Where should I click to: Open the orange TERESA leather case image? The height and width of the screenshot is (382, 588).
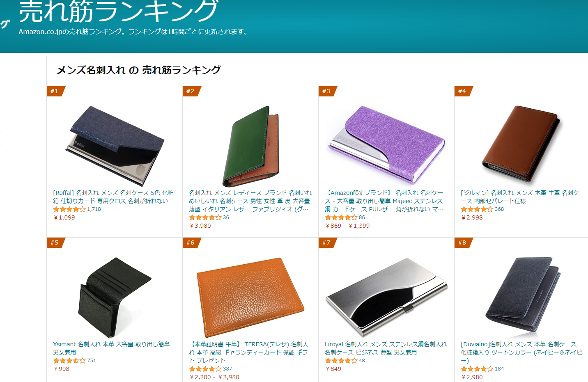250,297
